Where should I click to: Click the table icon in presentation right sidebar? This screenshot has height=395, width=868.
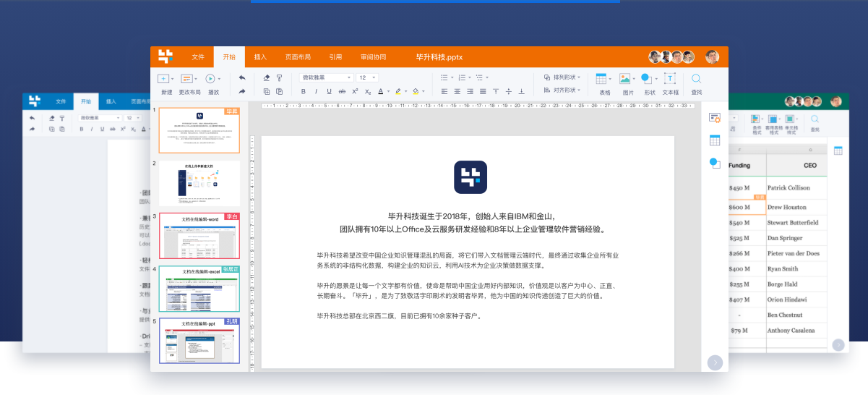pos(715,140)
